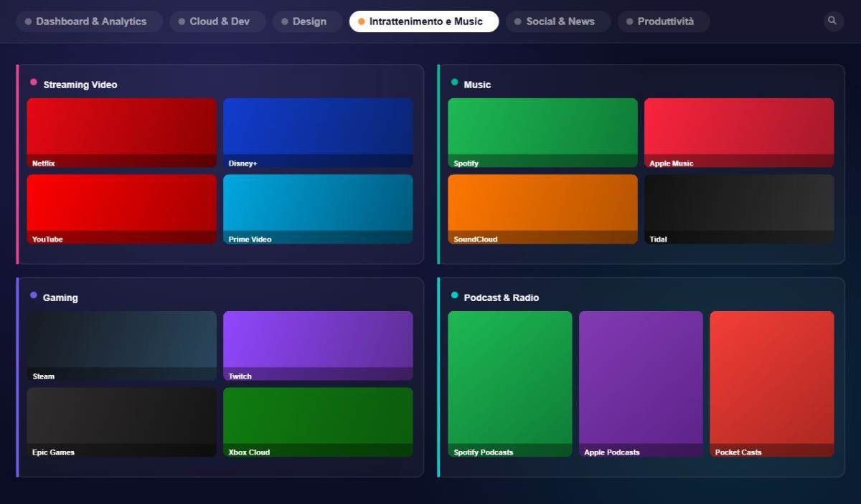Viewport: 861px width, 504px height.
Task: Click the Gaming group heading
Action: click(60, 298)
